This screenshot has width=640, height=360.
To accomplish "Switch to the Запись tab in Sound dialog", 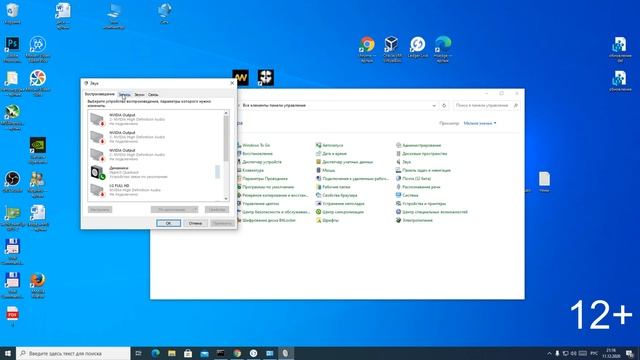I will [x=124, y=94].
